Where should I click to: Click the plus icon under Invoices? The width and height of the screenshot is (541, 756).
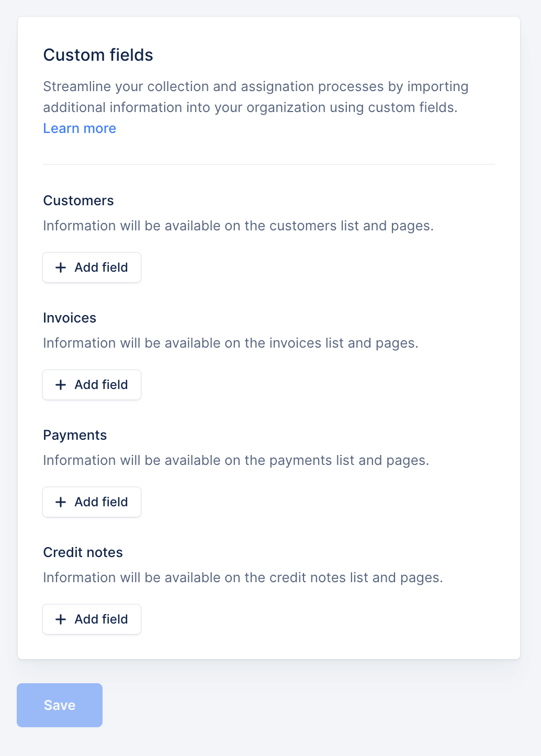(61, 385)
